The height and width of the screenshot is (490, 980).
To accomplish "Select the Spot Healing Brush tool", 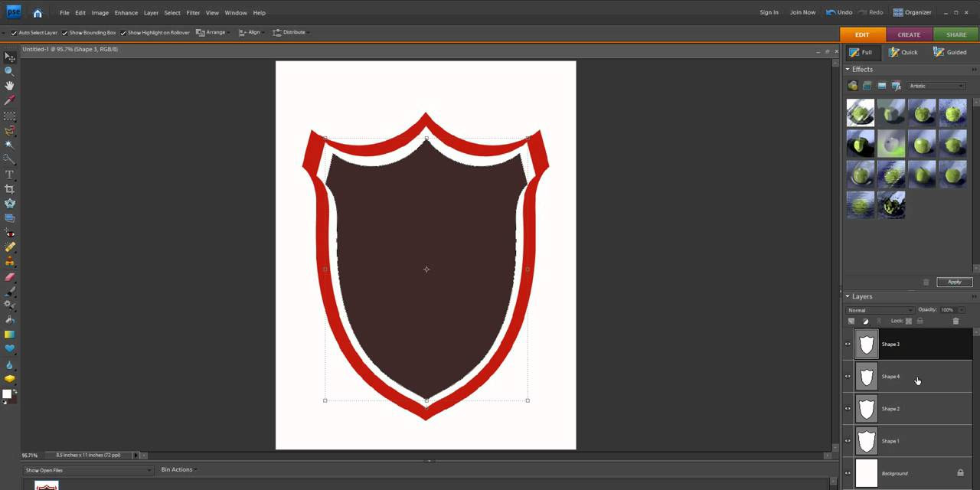I will click(10, 247).
